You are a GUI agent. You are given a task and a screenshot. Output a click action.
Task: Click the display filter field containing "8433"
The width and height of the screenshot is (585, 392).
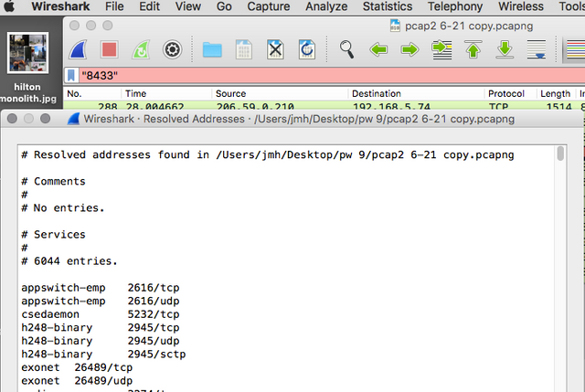(x=331, y=75)
